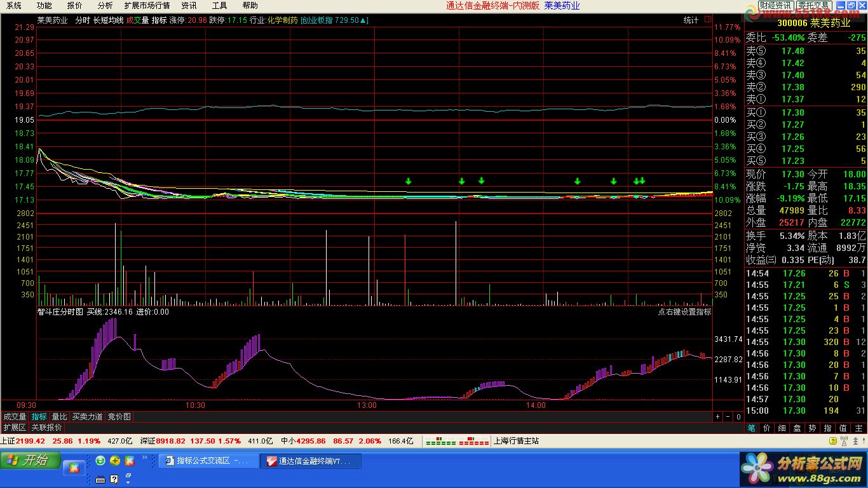Click the 买⑤ price 17.23 row
Viewport: 868px width, 488px height.
point(806,161)
